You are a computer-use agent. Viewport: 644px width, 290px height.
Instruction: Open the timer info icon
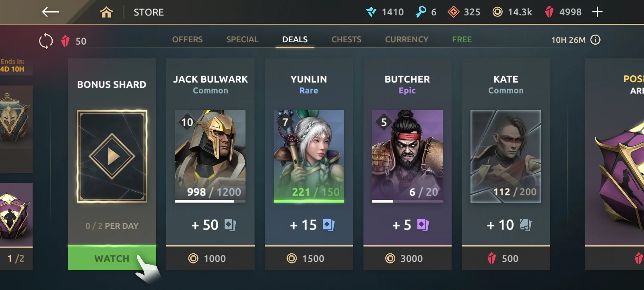(595, 39)
